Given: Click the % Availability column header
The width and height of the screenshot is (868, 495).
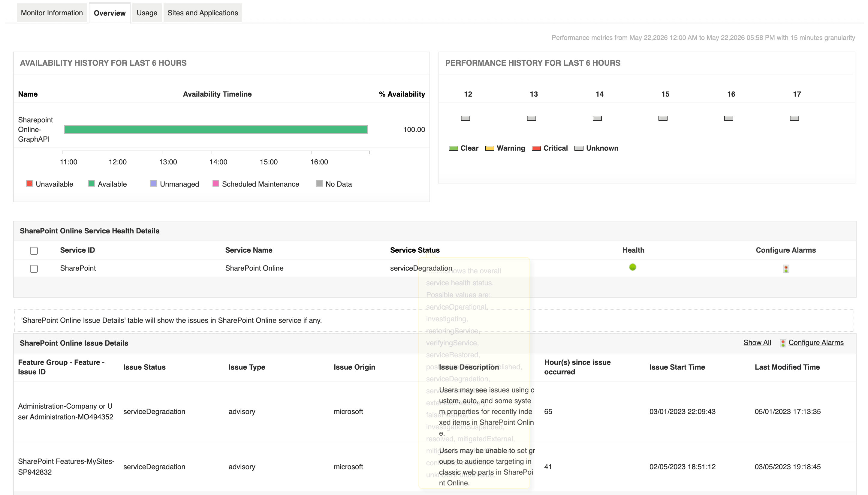Looking at the screenshot, I should click(402, 94).
